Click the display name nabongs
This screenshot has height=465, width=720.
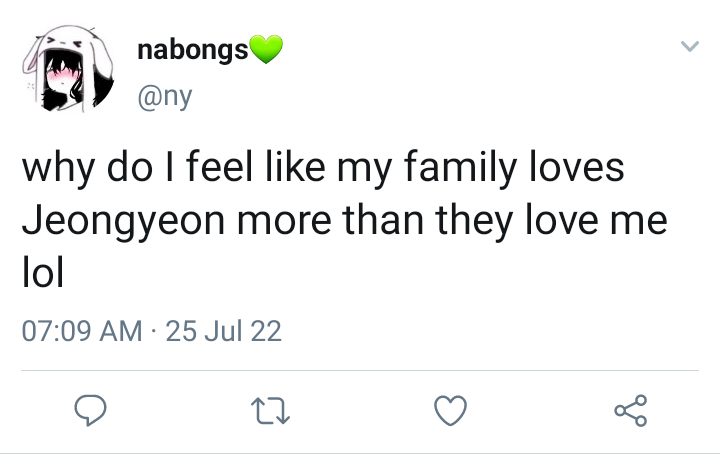click(x=192, y=50)
